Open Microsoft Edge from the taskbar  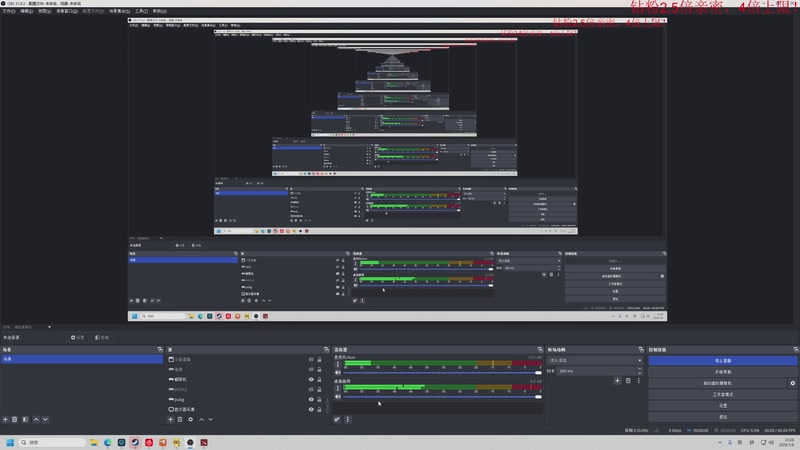pos(108,442)
